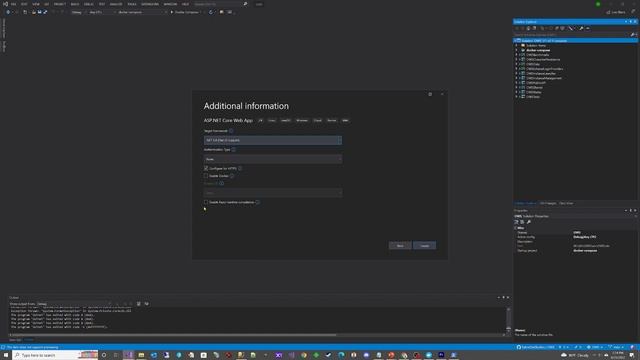The width and height of the screenshot is (640, 360).
Task: Open the docker-compose startup project dropdown
Action: 141,12
